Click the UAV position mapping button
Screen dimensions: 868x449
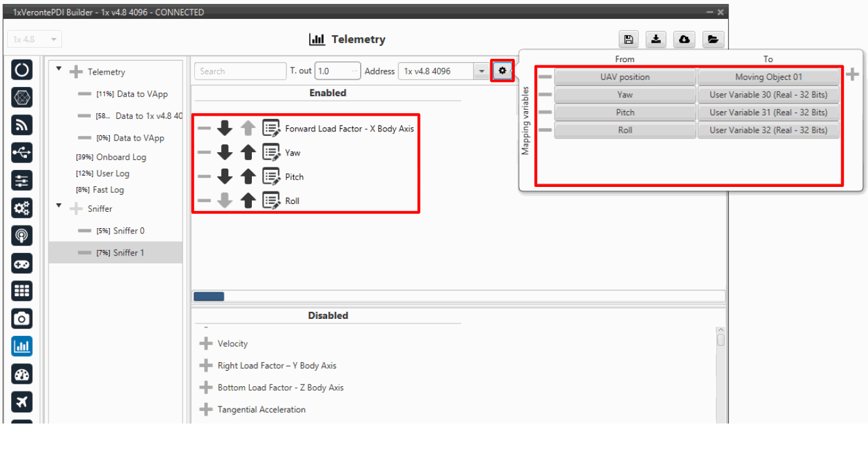point(625,77)
